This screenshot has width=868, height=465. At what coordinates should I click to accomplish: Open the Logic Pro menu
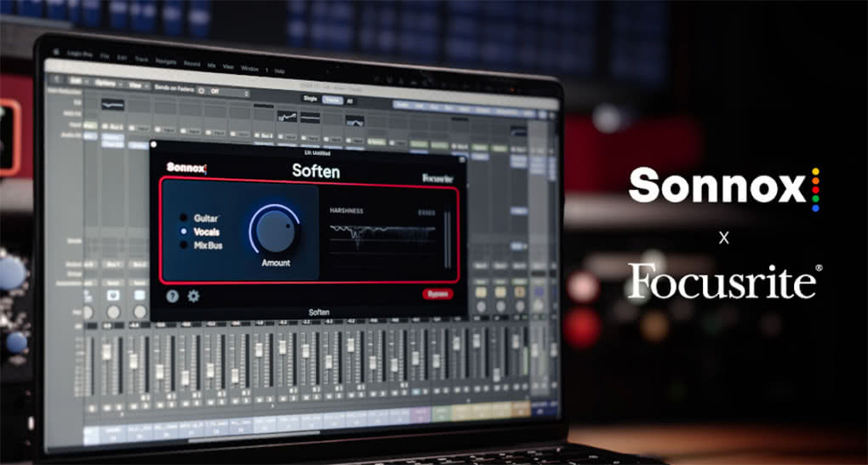[x=80, y=55]
